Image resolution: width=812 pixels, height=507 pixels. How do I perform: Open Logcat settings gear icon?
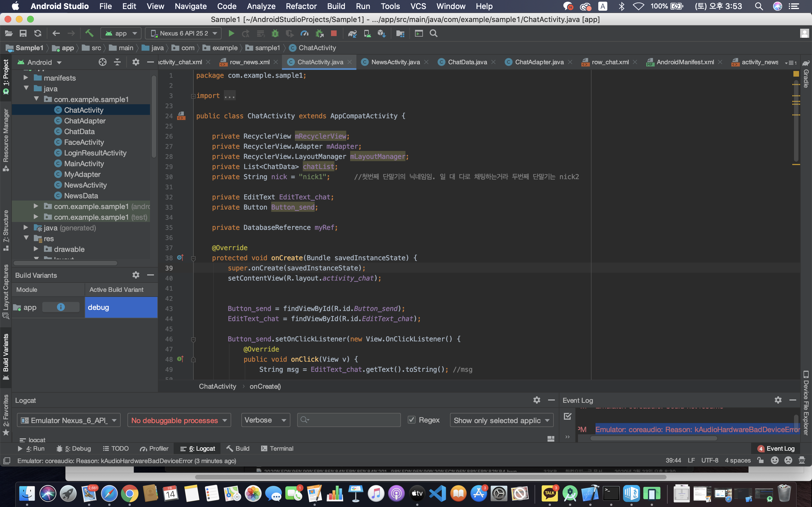click(x=537, y=400)
